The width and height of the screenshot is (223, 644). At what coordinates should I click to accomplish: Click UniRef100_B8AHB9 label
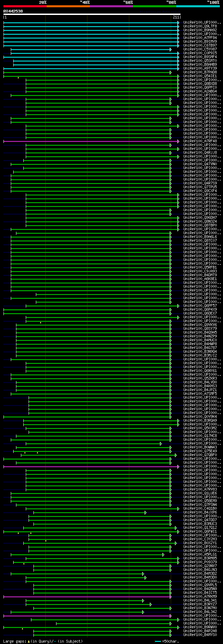200,65
